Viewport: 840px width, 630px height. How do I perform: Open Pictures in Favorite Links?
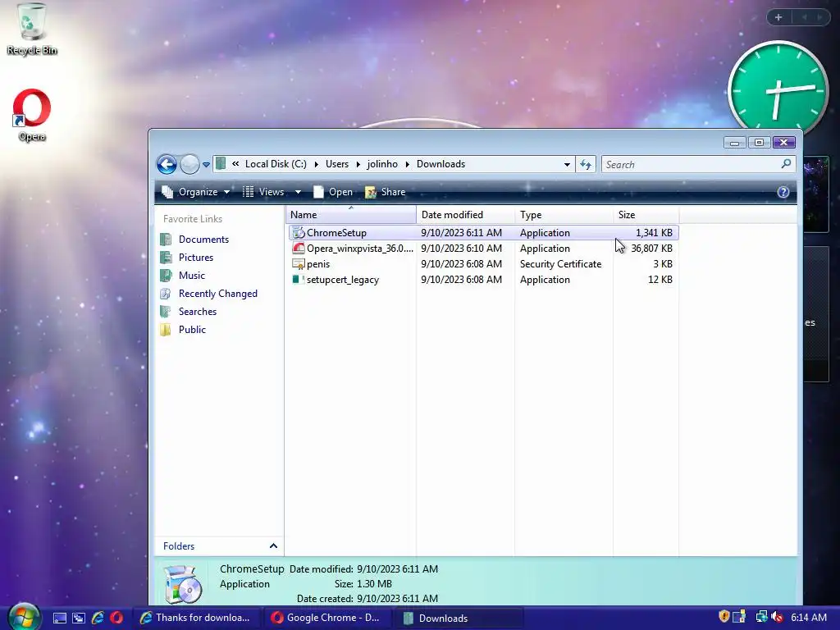click(x=196, y=257)
